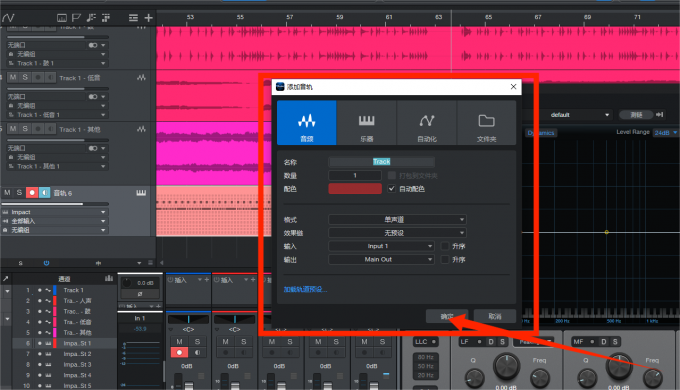
Task: Click the bar meter icon beside 通道
Action: point(108,279)
